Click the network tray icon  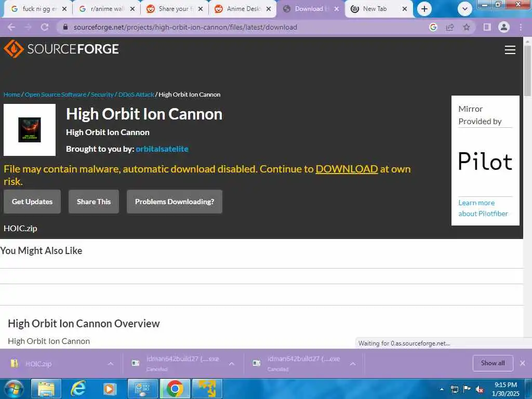454,390
